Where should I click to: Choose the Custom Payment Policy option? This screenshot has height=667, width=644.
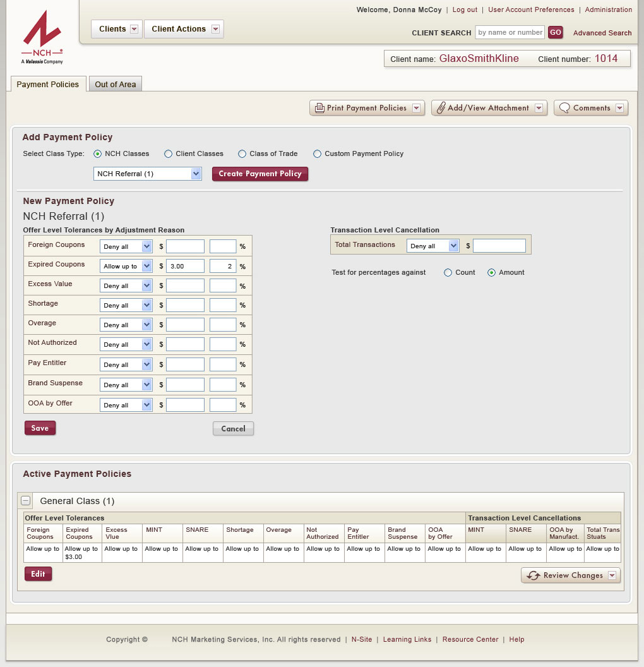[318, 153]
